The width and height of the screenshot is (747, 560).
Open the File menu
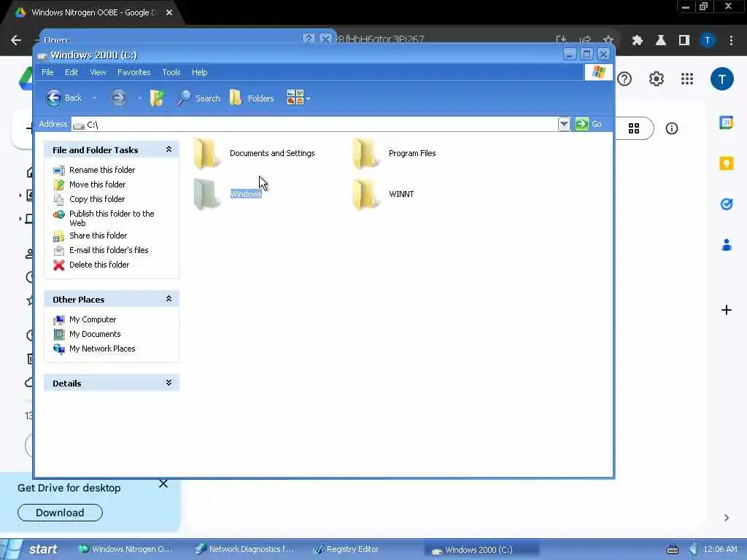click(47, 72)
